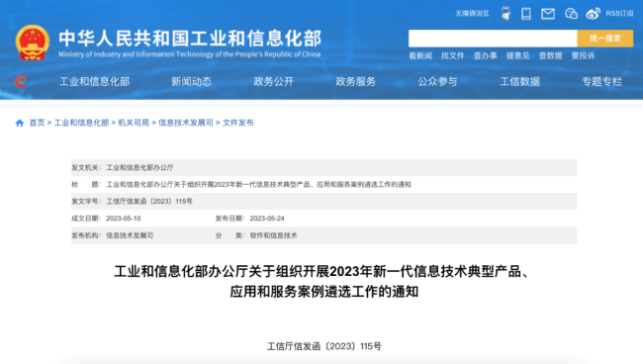Screen dimensions: 643x364
Task: Focus the site search input field
Action: 493,39
